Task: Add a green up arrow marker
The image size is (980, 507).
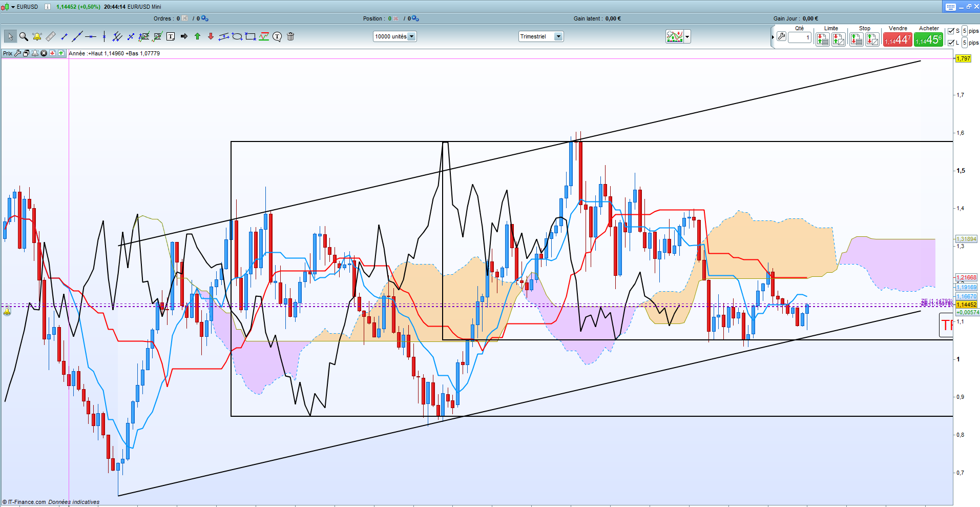Action: [x=197, y=36]
